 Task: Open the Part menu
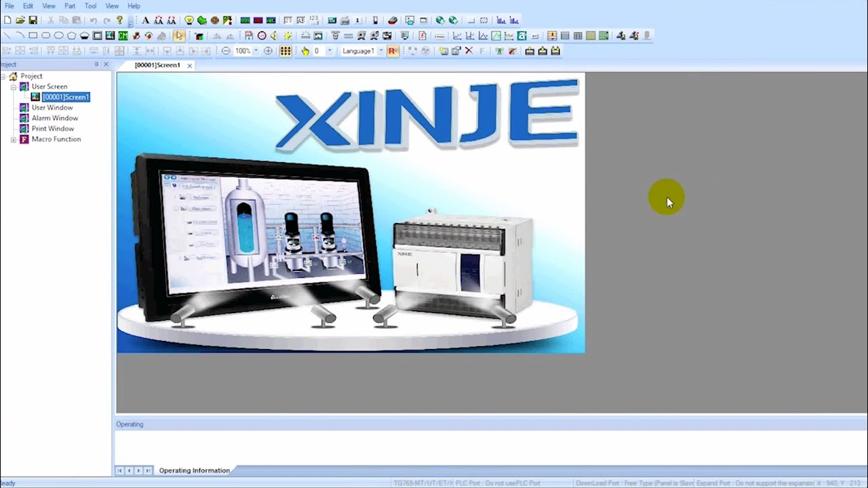[70, 6]
